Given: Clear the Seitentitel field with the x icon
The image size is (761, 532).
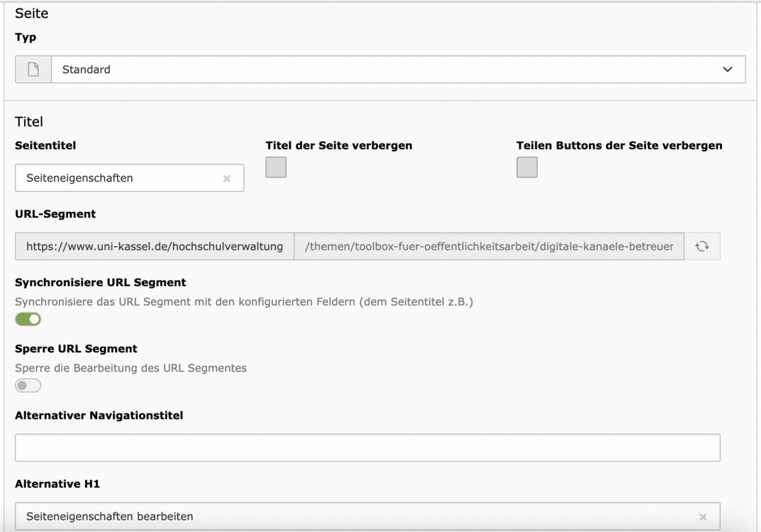Looking at the screenshot, I should point(227,179).
